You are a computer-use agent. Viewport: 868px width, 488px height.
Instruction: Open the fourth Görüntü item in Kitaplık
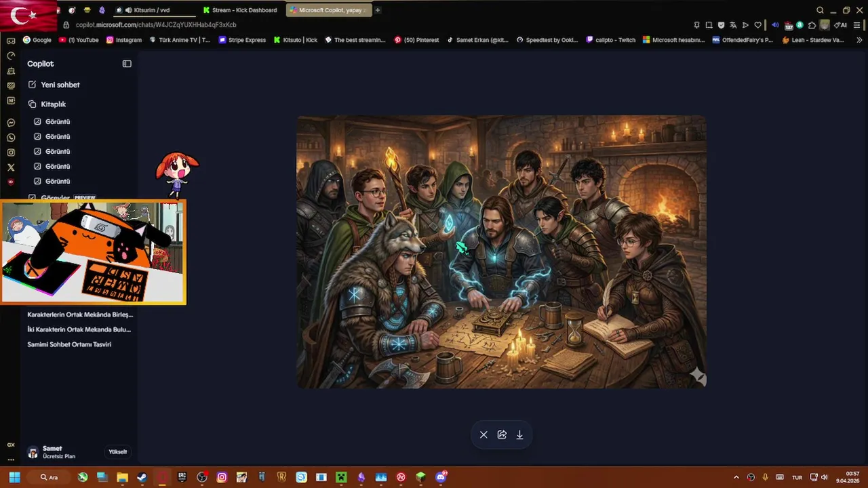(x=52, y=167)
